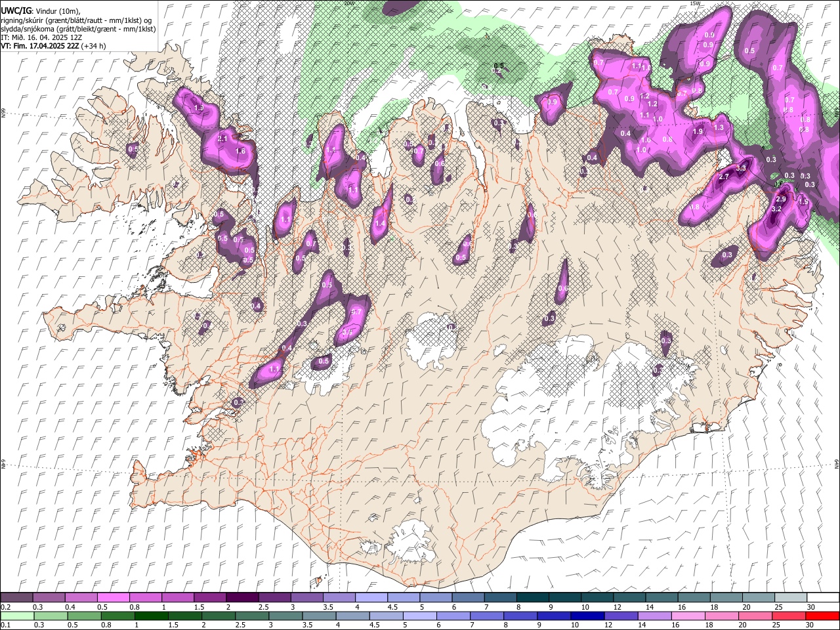Viewport: 840px width, 630px height.
Task: Click the light pink 16 rain-scale swatch
Action: click(688, 616)
